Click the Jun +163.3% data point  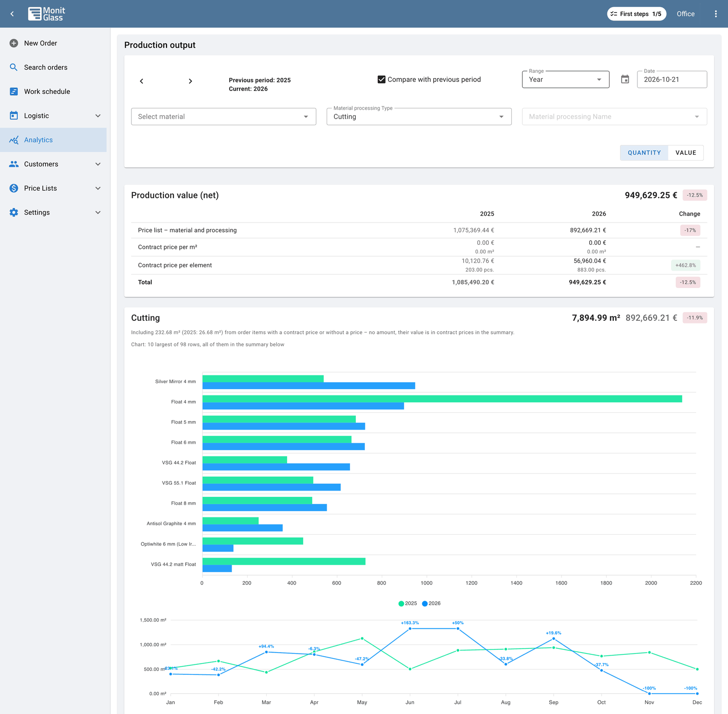point(410,628)
